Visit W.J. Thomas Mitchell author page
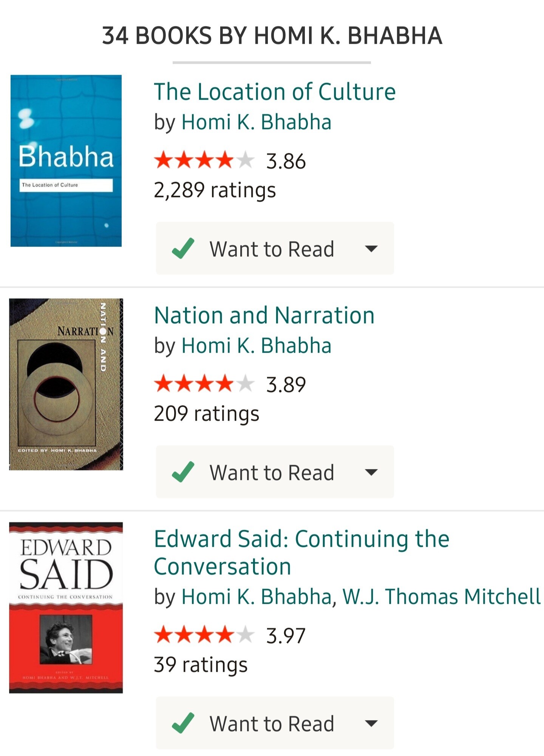Screen dimensions: 544x756 tap(442, 597)
